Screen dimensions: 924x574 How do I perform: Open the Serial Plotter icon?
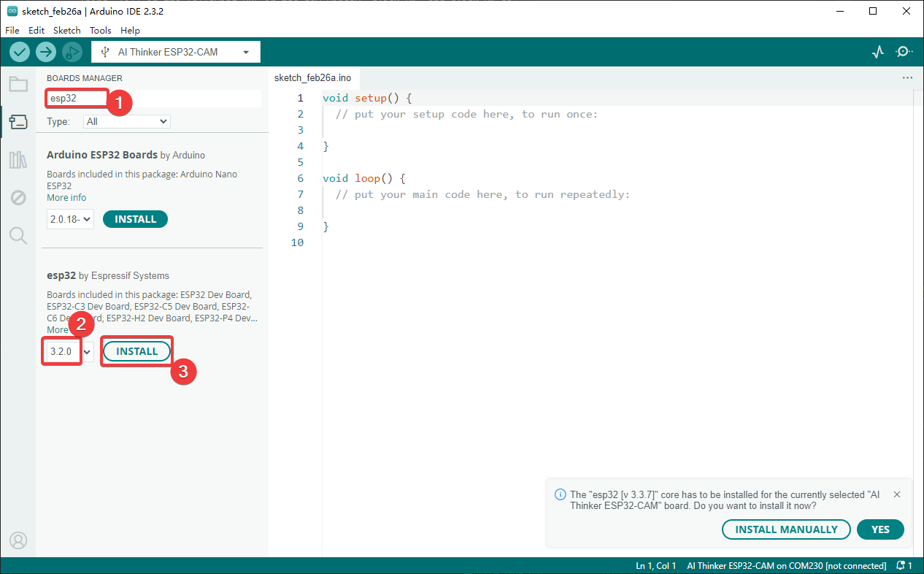[878, 52]
